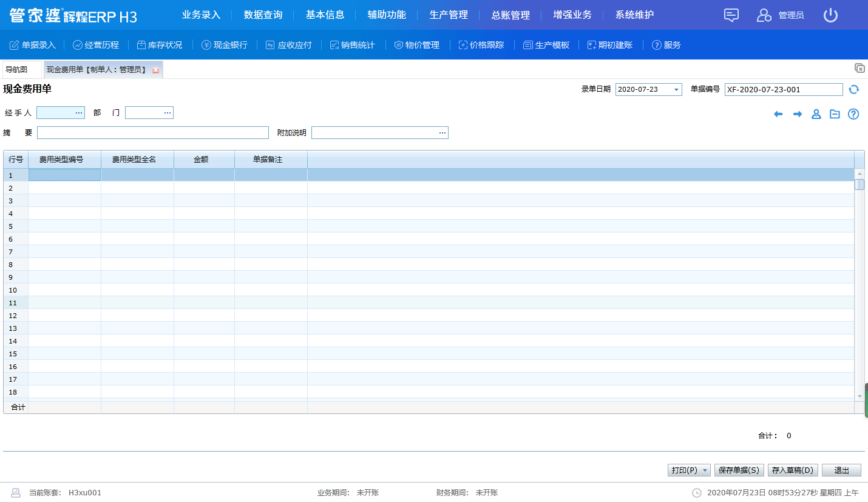
Task: Click the 行号 column header
Action: 16,160
